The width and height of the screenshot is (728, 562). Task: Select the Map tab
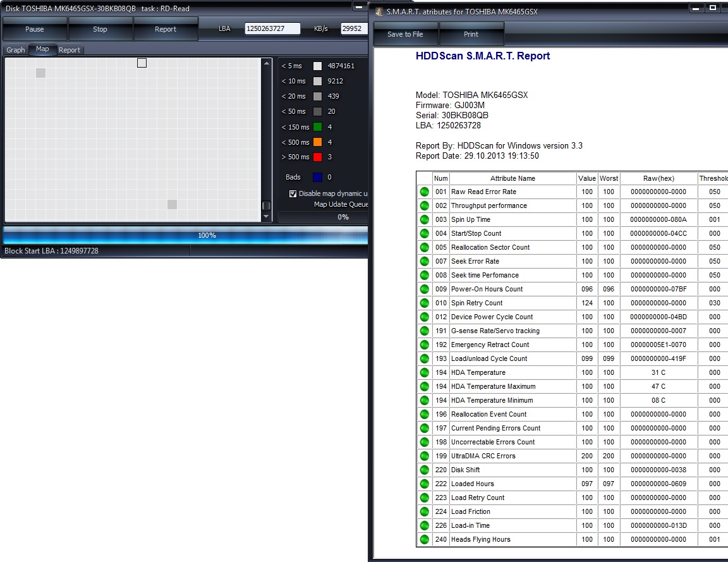pos(42,49)
